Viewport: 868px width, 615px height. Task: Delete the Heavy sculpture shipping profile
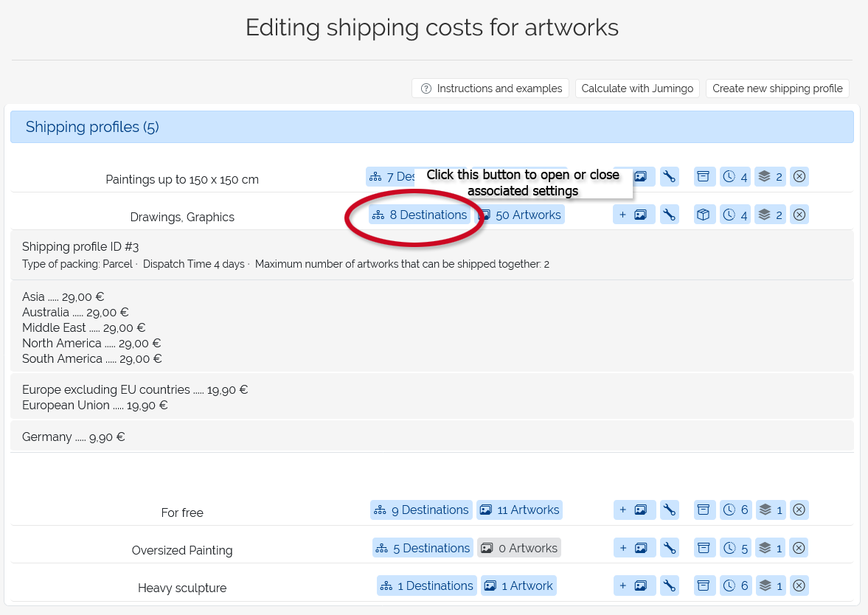pyautogui.click(x=799, y=586)
